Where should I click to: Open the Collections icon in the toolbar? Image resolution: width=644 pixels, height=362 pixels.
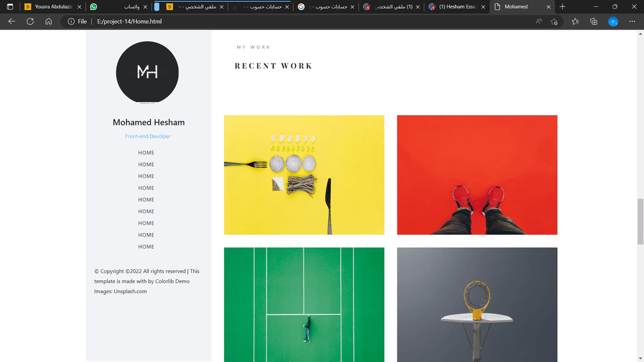pos(594,21)
